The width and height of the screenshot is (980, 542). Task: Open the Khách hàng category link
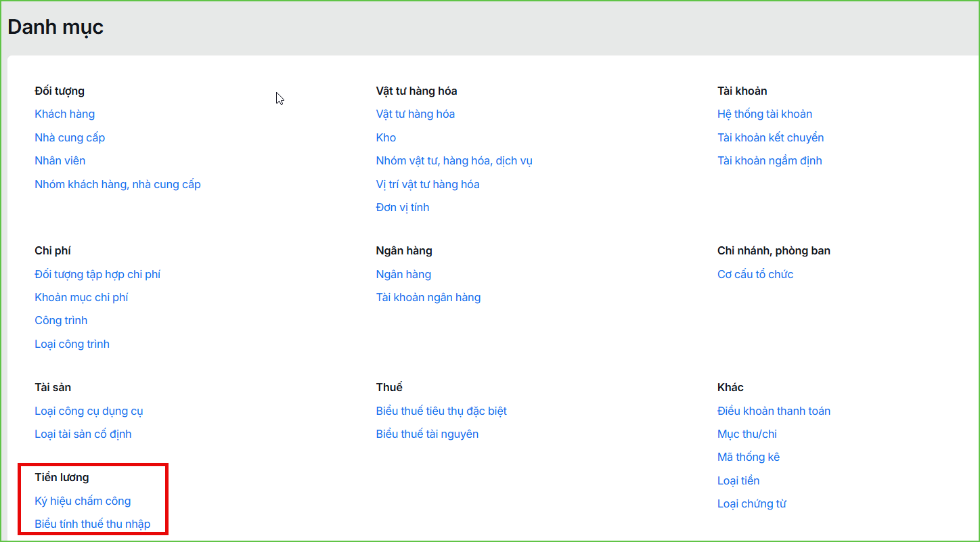(x=64, y=114)
